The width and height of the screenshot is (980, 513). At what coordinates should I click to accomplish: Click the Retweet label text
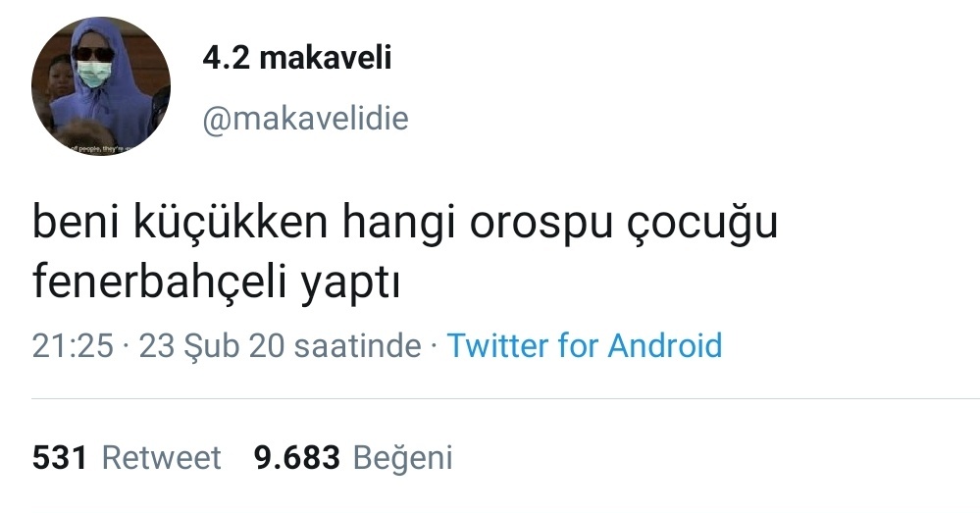[x=161, y=457]
